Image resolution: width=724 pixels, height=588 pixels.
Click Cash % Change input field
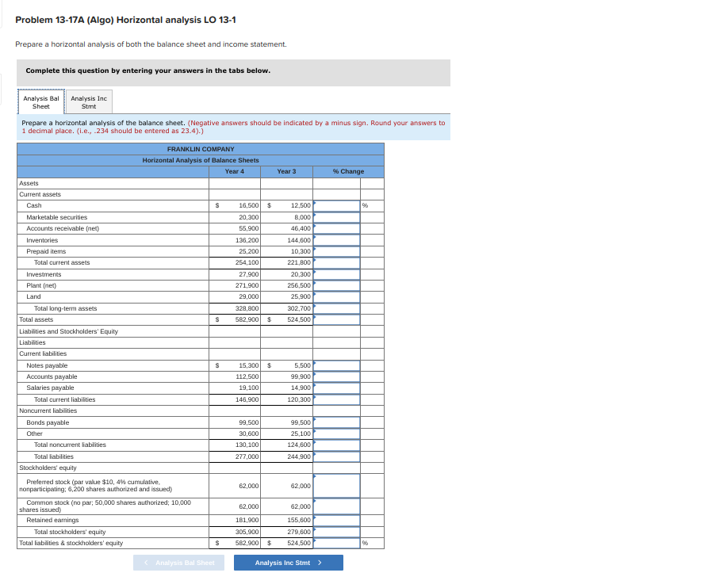point(336,205)
